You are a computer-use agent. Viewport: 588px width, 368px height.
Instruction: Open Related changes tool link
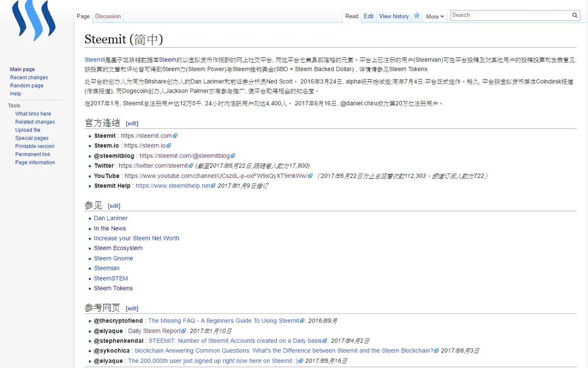[x=35, y=122]
